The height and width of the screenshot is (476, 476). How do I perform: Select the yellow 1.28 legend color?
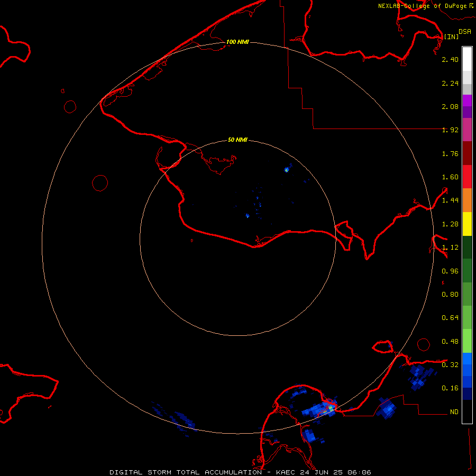click(467, 224)
